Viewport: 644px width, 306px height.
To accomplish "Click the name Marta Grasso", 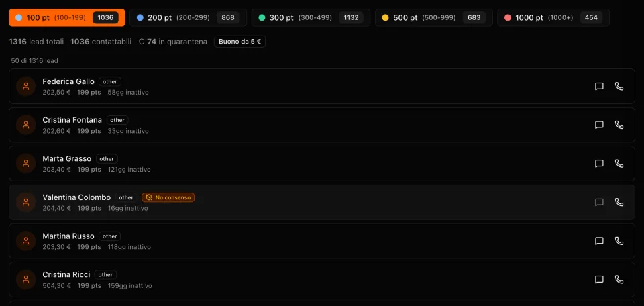I will [66, 158].
